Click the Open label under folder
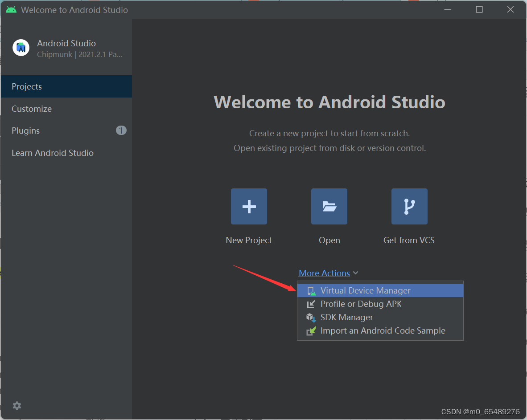Image resolution: width=527 pixels, height=420 pixels. click(329, 241)
